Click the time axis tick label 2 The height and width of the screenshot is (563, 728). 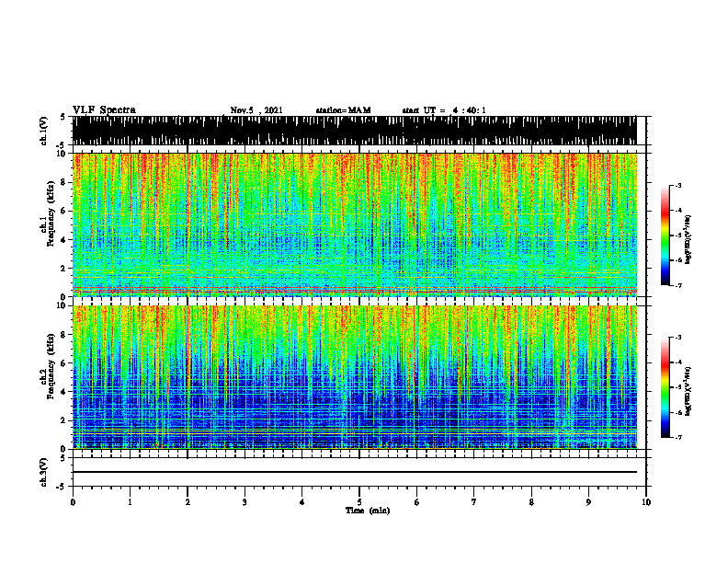coord(188,502)
